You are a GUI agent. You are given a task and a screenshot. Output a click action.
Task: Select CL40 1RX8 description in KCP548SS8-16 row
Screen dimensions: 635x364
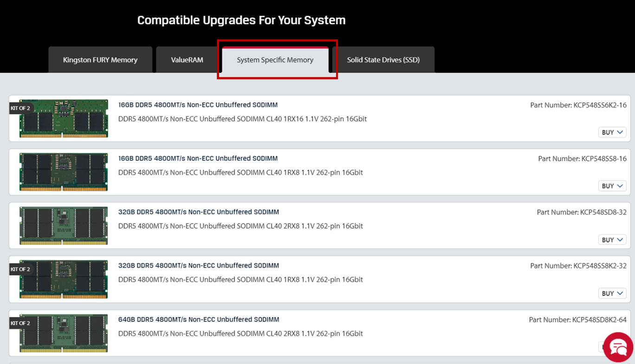click(240, 172)
